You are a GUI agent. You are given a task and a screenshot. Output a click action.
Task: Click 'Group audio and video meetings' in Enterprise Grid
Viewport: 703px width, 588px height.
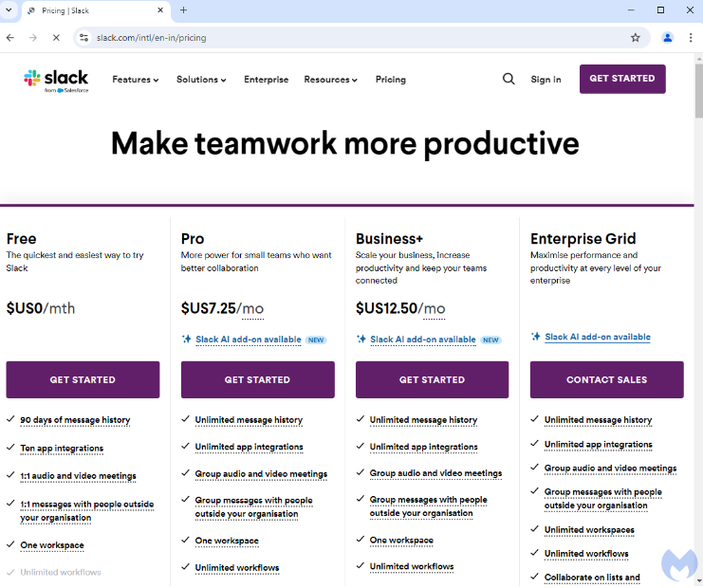coord(610,469)
